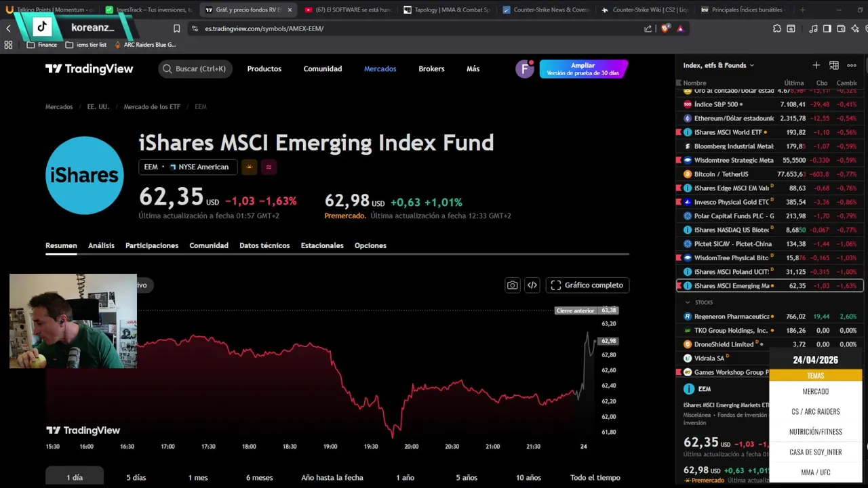868x488 pixels.
Task: Open Counter-Strike Wiki browser tab
Action: coord(645,10)
